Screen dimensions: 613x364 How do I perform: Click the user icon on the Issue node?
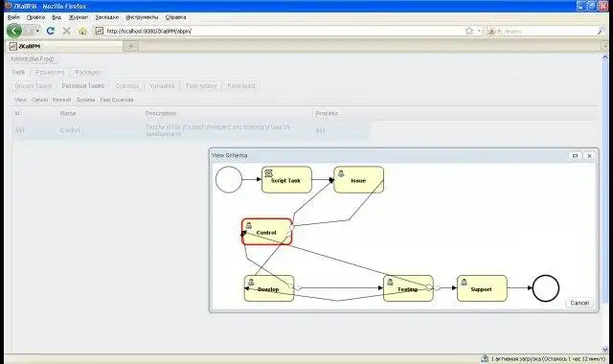[x=341, y=173]
